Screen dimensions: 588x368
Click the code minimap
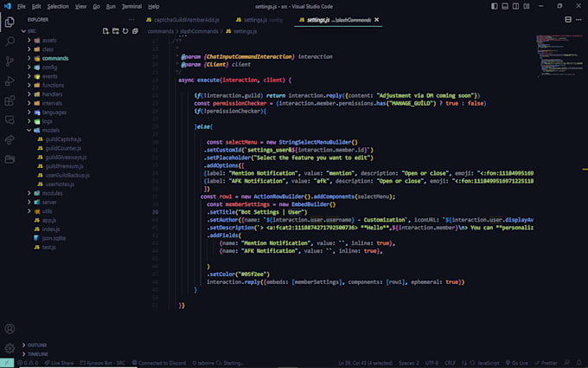pyautogui.click(x=559, y=55)
